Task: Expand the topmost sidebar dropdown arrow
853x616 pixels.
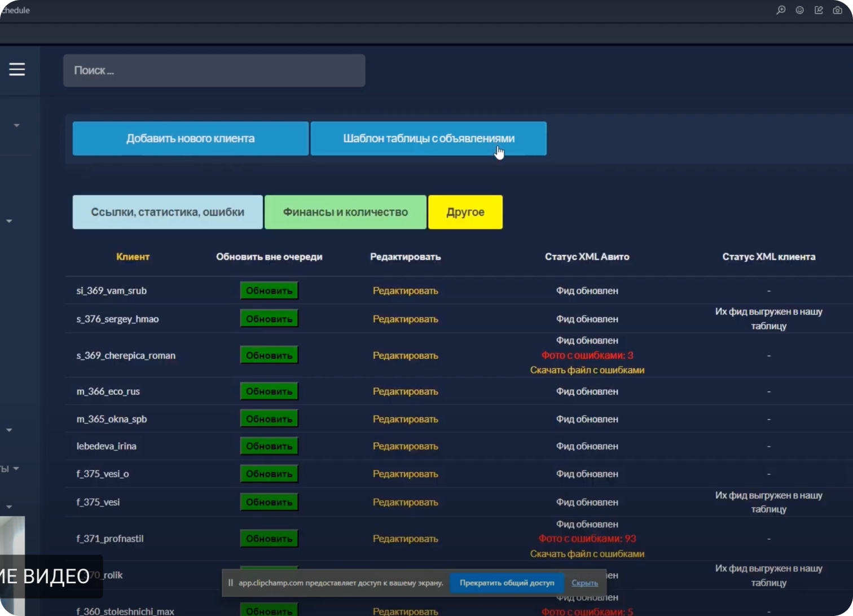Action: (x=16, y=125)
